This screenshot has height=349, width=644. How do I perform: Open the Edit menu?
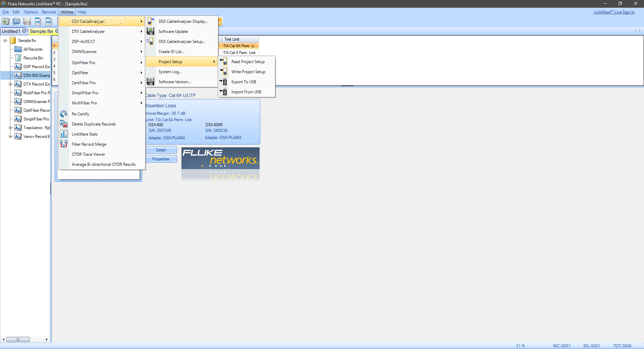[16, 12]
